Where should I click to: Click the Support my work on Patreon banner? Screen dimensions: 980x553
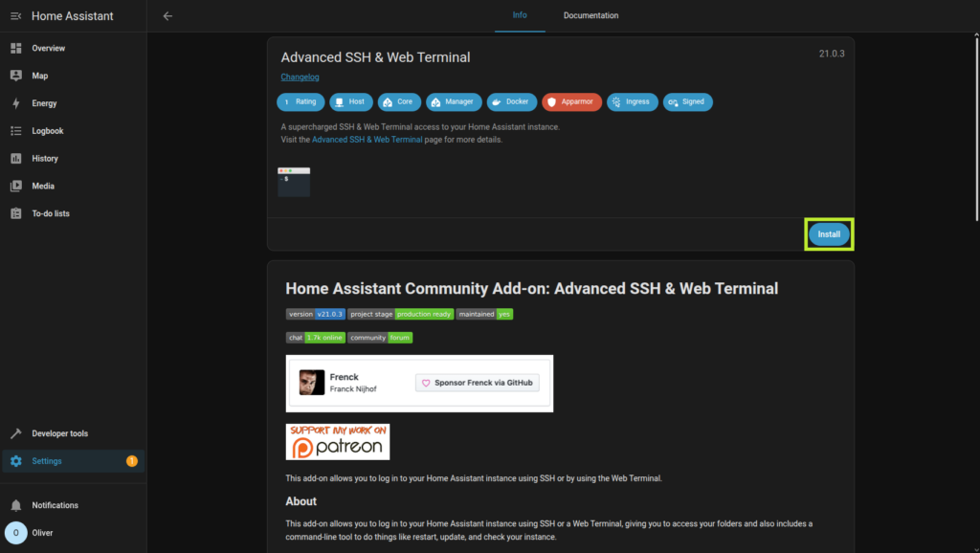(x=338, y=442)
